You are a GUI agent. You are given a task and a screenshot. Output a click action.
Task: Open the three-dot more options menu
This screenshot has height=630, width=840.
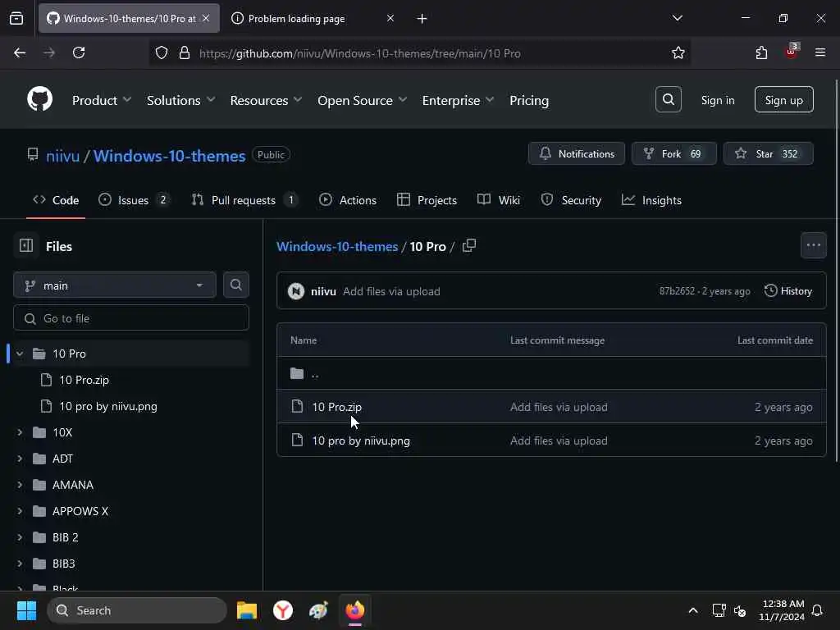click(x=813, y=245)
